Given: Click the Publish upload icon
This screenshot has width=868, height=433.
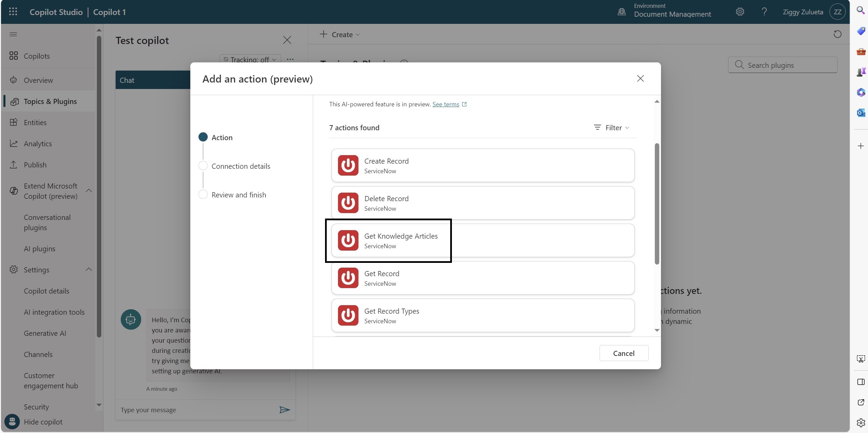Looking at the screenshot, I should (14, 165).
